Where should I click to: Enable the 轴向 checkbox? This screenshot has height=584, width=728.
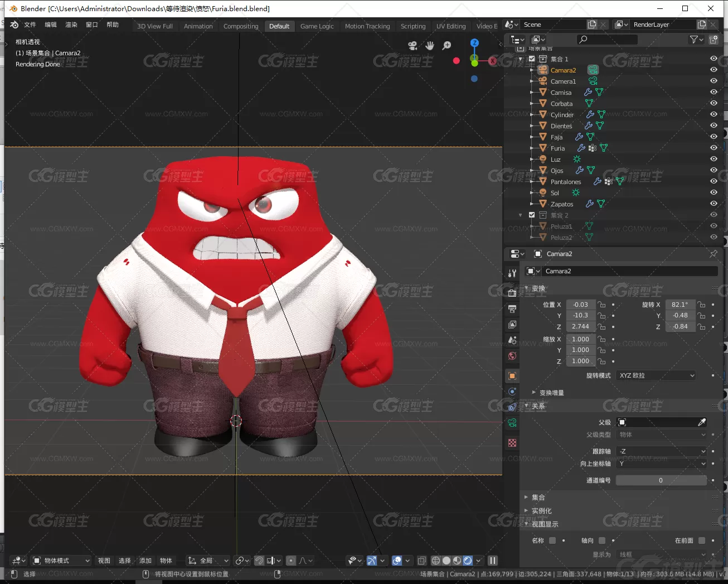(602, 540)
